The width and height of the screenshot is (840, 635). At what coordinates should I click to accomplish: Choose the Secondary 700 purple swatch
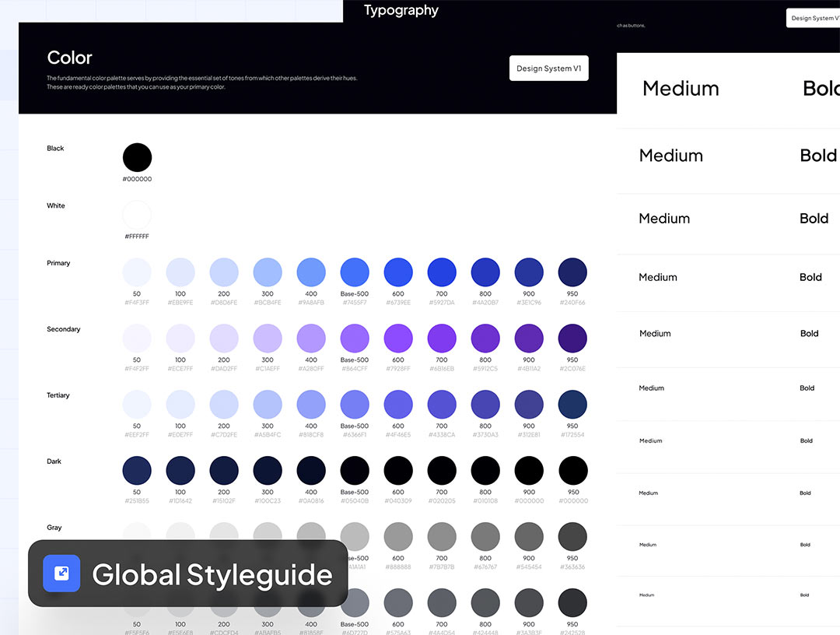click(x=442, y=339)
